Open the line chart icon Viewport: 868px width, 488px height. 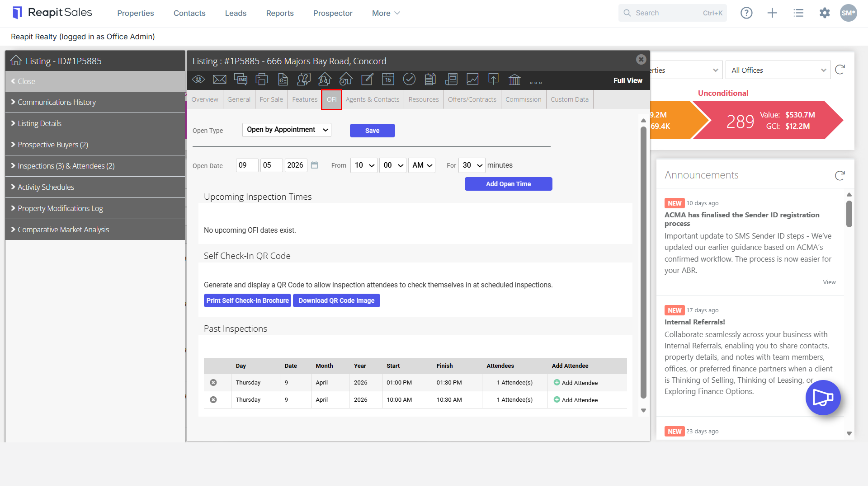point(472,80)
